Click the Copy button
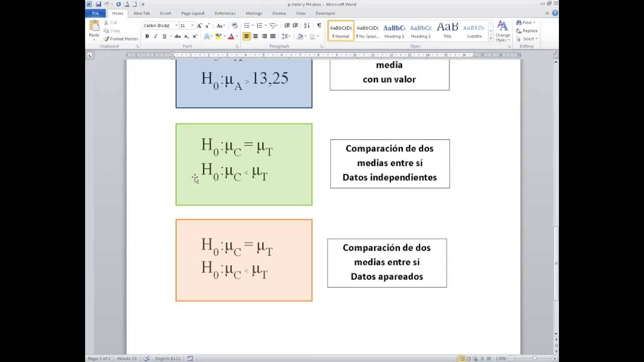The width and height of the screenshot is (644, 362). click(x=112, y=31)
